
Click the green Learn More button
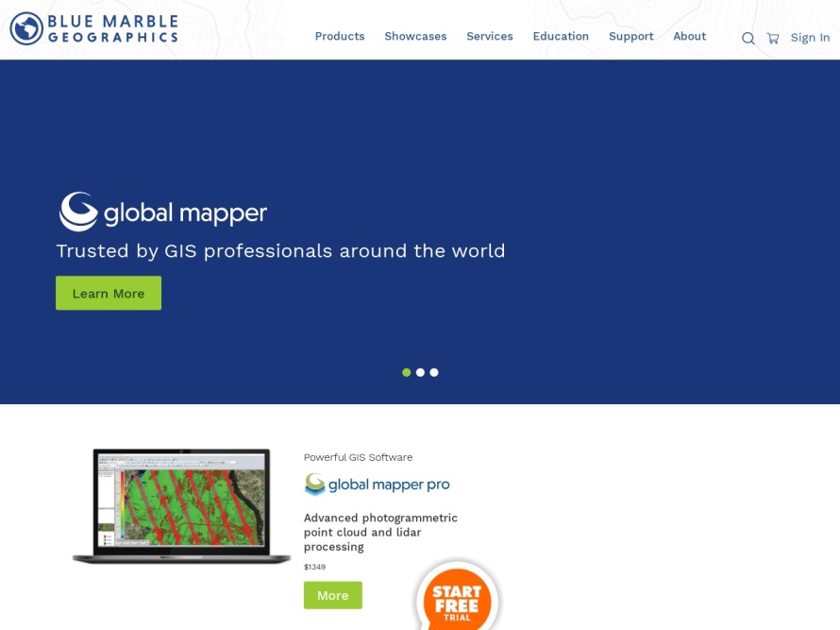tap(109, 293)
